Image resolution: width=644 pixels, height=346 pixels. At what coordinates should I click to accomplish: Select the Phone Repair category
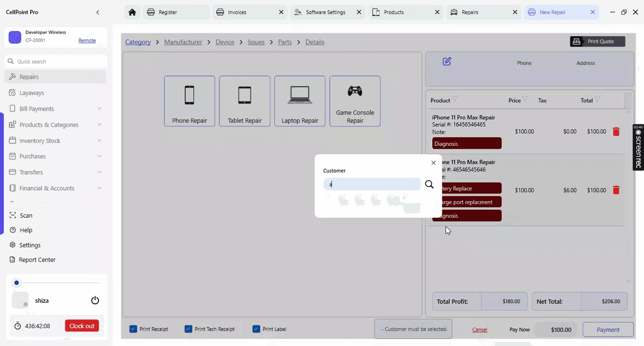(x=189, y=101)
